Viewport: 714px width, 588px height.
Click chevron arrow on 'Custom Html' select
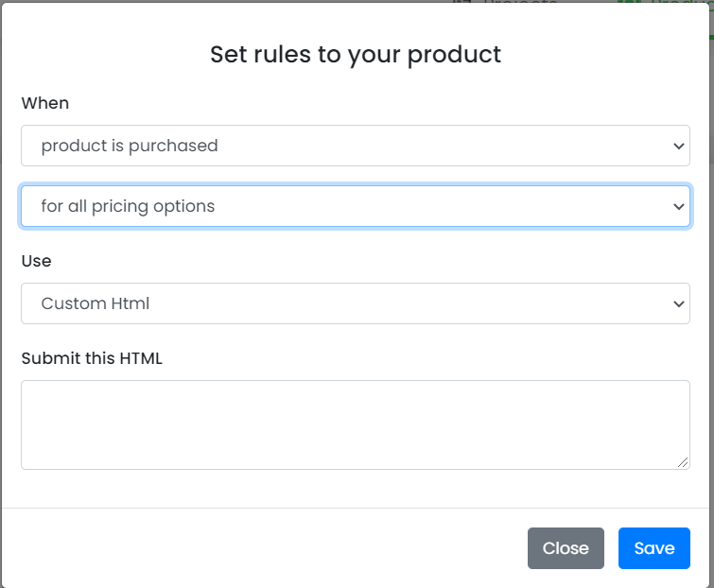tap(677, 303)
